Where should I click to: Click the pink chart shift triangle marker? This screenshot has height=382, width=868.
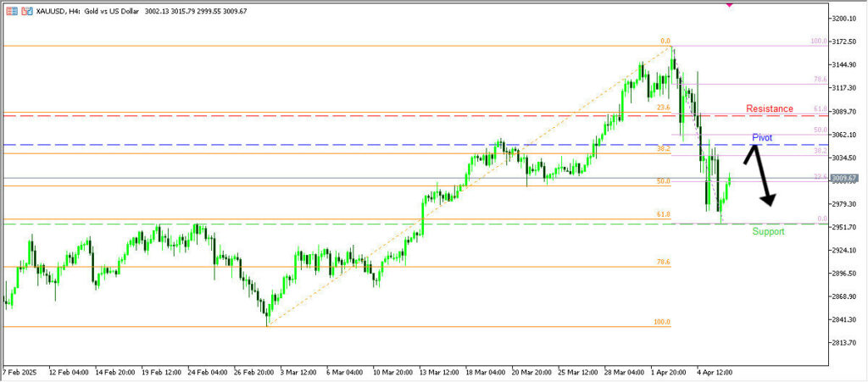pyautogui.click(x=730, y=4)
